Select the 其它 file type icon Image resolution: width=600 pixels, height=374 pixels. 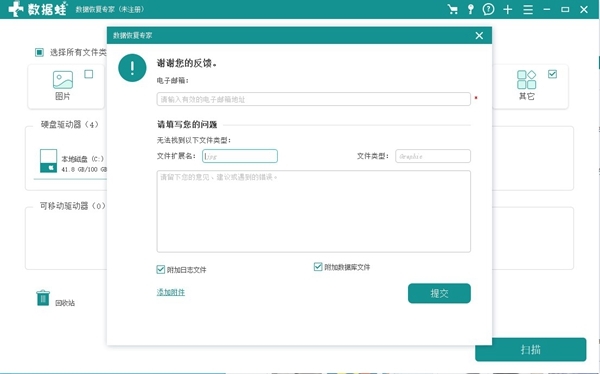(x=527, y=80)
